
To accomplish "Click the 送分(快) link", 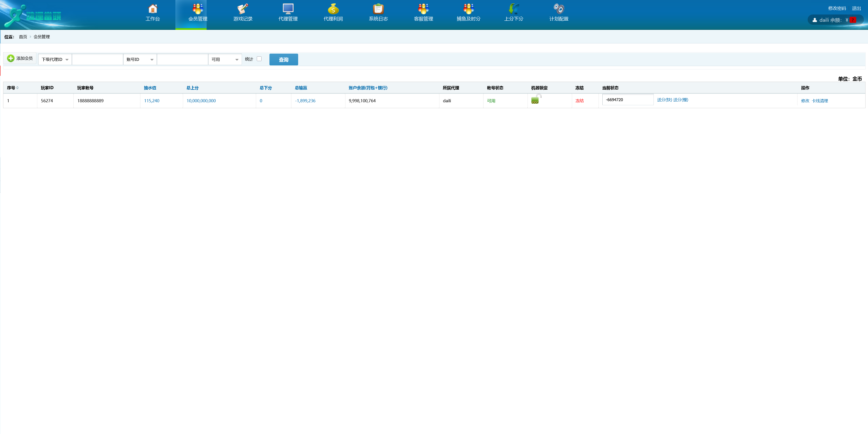I will click(x=664, y=100).
